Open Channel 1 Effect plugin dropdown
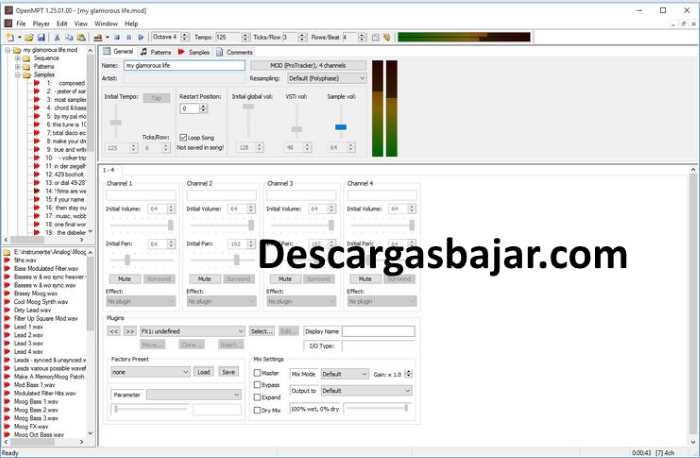The image size is (700, 458). pyautogui.click(x=141, y=302)
